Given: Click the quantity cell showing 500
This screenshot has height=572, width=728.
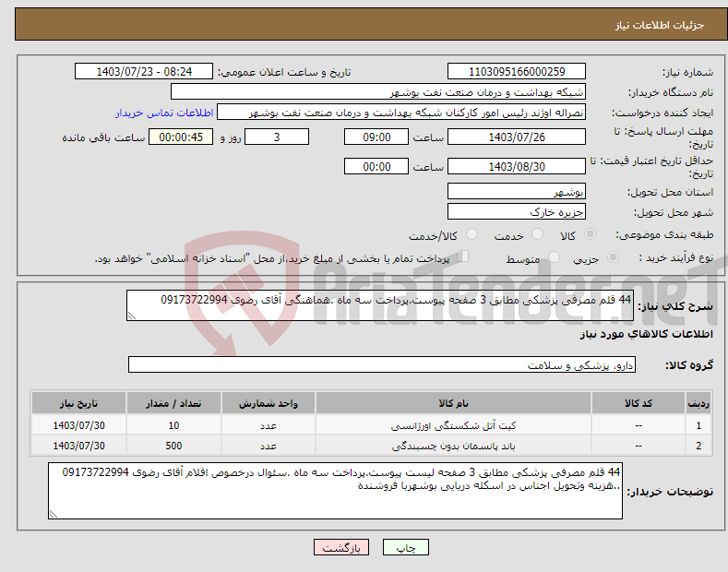Looking at the screenshot, I should pyautogui.click(x=173, y=446).
